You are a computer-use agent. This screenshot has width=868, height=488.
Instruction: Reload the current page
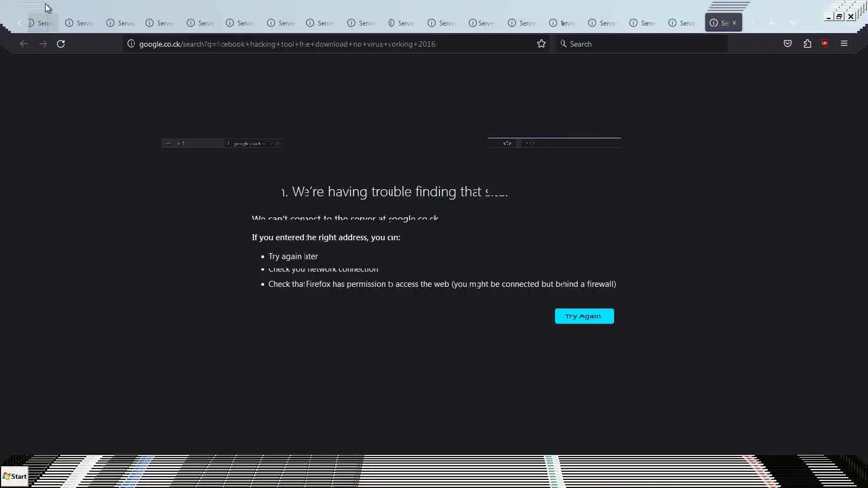tap(61, 44)
